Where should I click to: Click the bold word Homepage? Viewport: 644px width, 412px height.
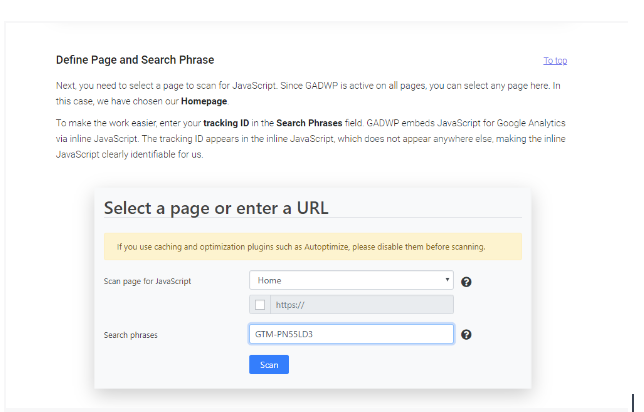point(204,101)
